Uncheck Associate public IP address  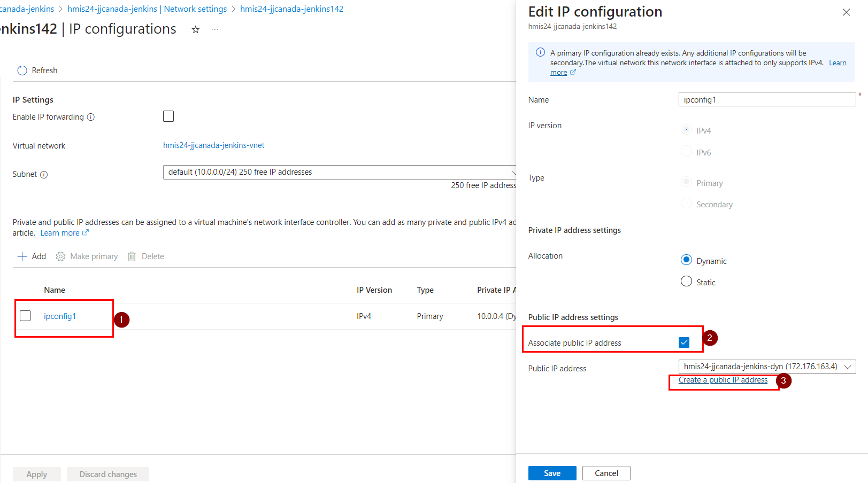coord(684,342)
